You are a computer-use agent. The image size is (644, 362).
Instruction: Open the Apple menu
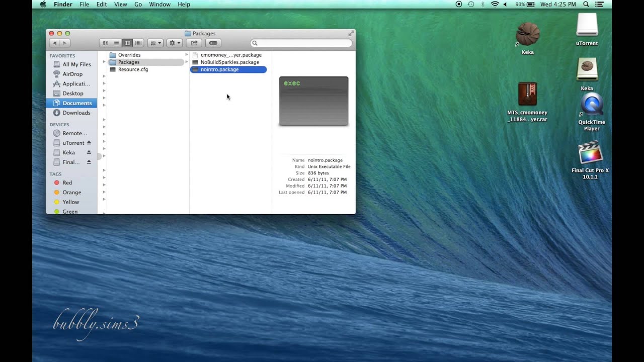tap(43, 4)
